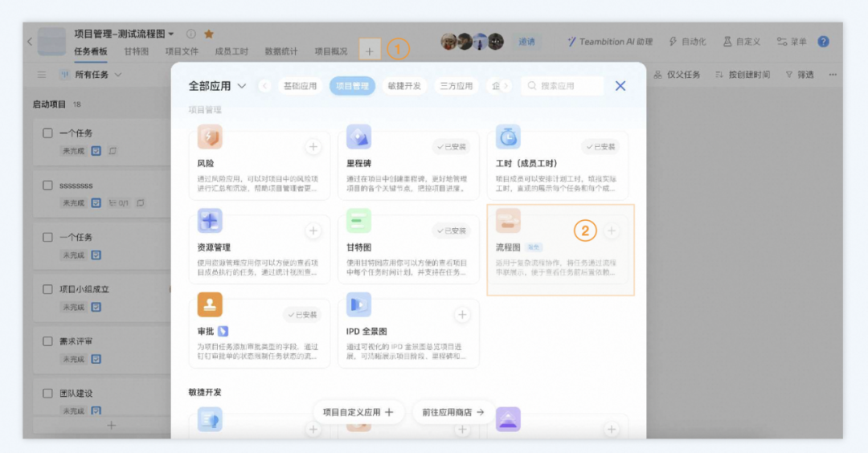Click the star favorite icon beside project title
The image size is (868, 453).
click(209, 34)
